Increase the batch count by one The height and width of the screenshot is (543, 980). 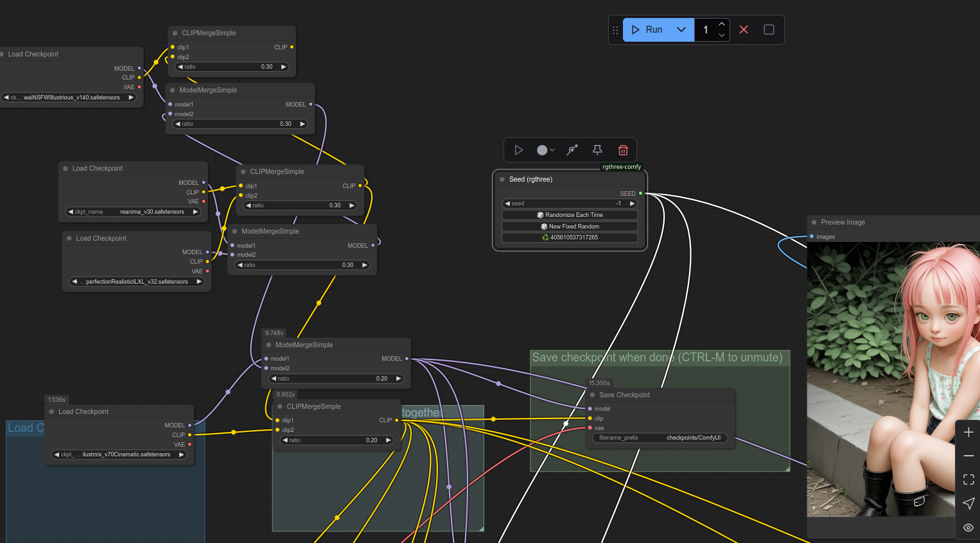[x=722, y=24]
